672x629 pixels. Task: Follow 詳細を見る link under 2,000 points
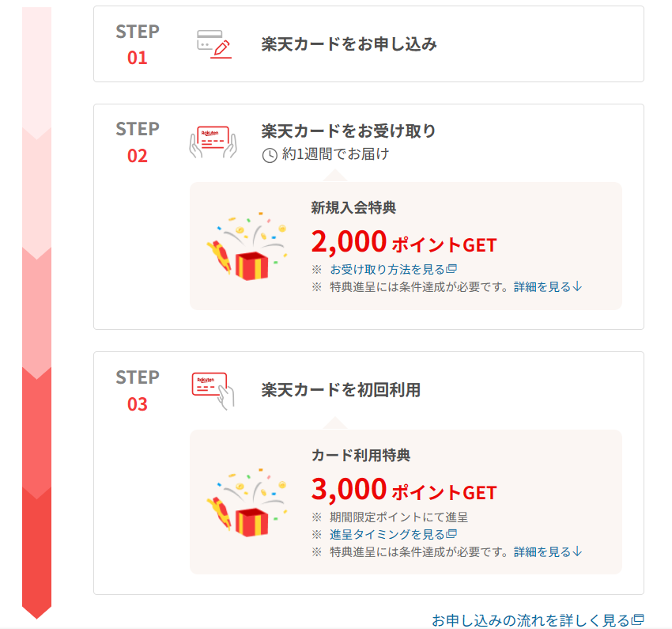548,287
